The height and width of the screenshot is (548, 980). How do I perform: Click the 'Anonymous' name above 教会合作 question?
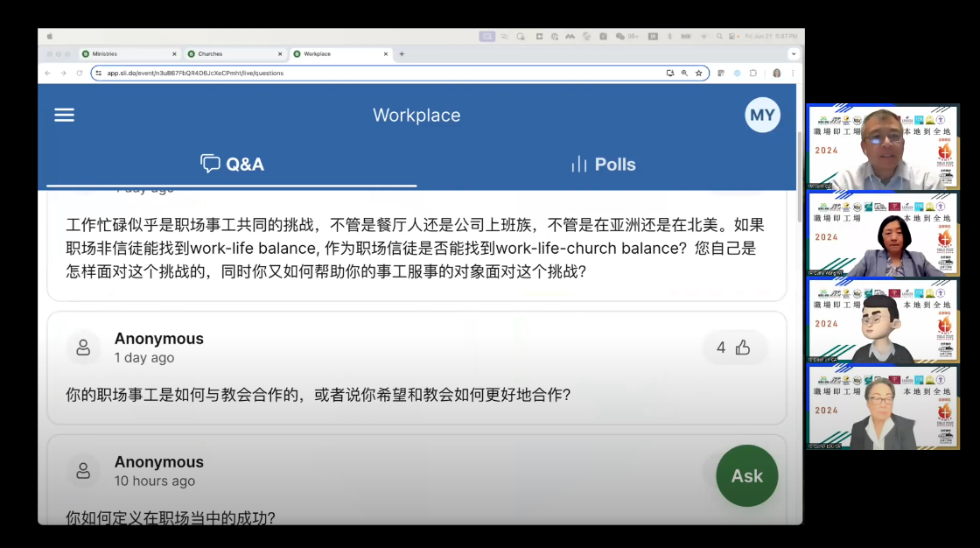coord(158,339)
